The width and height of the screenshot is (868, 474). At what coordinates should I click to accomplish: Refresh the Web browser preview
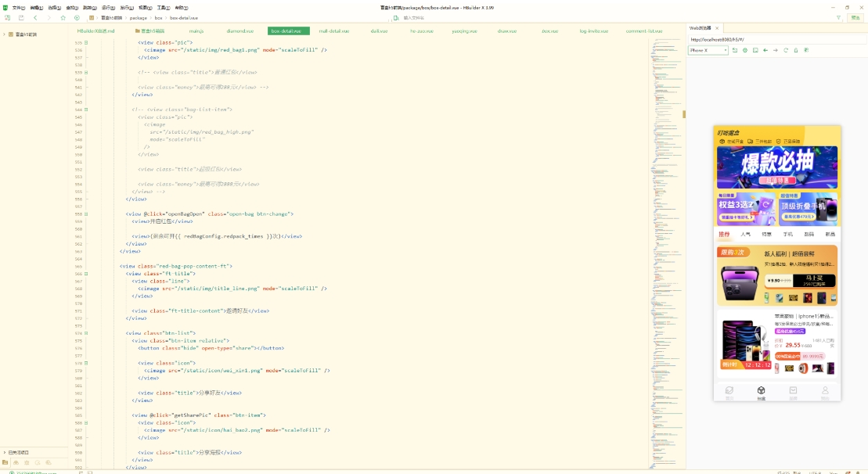[786, 50]
